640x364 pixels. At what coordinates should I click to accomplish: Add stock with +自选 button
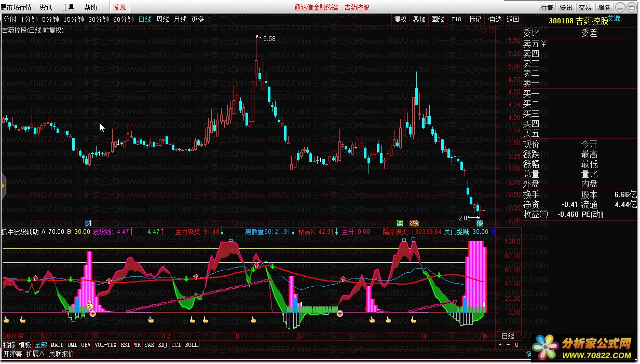[494, 19]
